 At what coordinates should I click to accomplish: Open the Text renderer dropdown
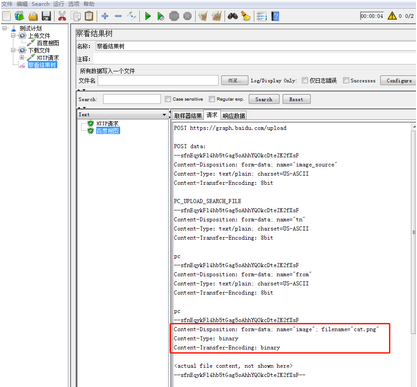123,115
